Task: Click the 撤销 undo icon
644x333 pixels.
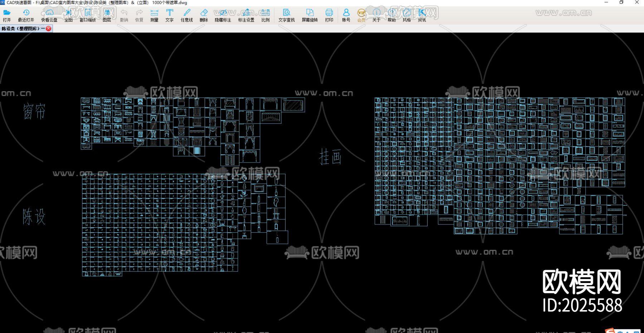Action: click(124, 15)
